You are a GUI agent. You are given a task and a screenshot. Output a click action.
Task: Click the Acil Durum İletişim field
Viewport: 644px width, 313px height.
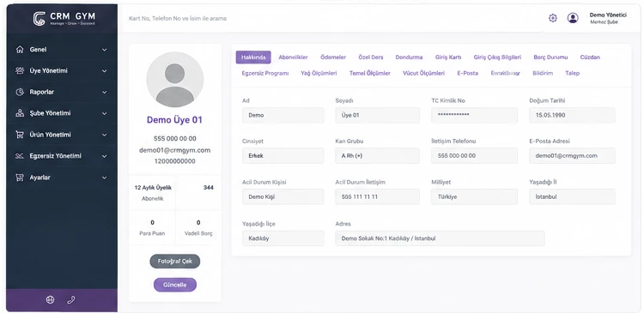(378, 197)
